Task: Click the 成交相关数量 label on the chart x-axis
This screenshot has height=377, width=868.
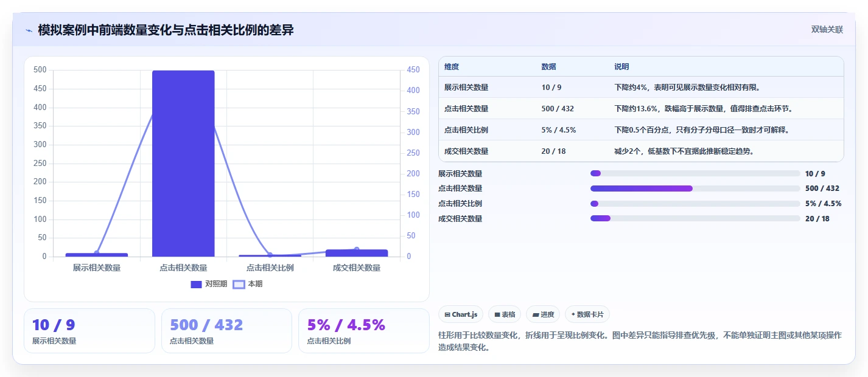Action: 357,268
